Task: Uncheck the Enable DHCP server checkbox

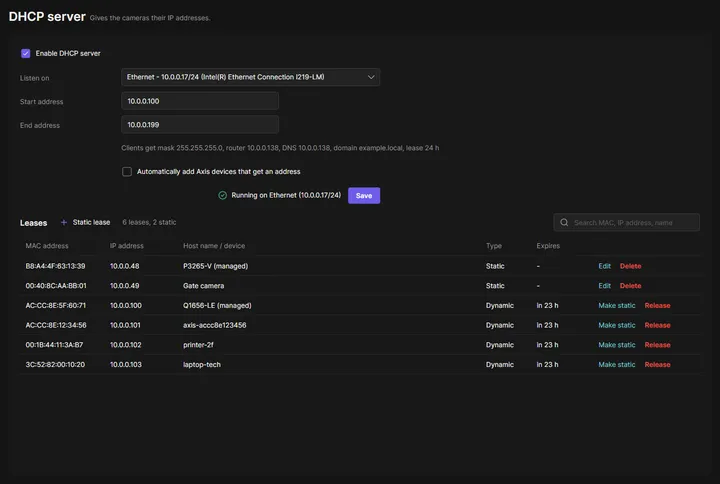Action: click(26, 53)
